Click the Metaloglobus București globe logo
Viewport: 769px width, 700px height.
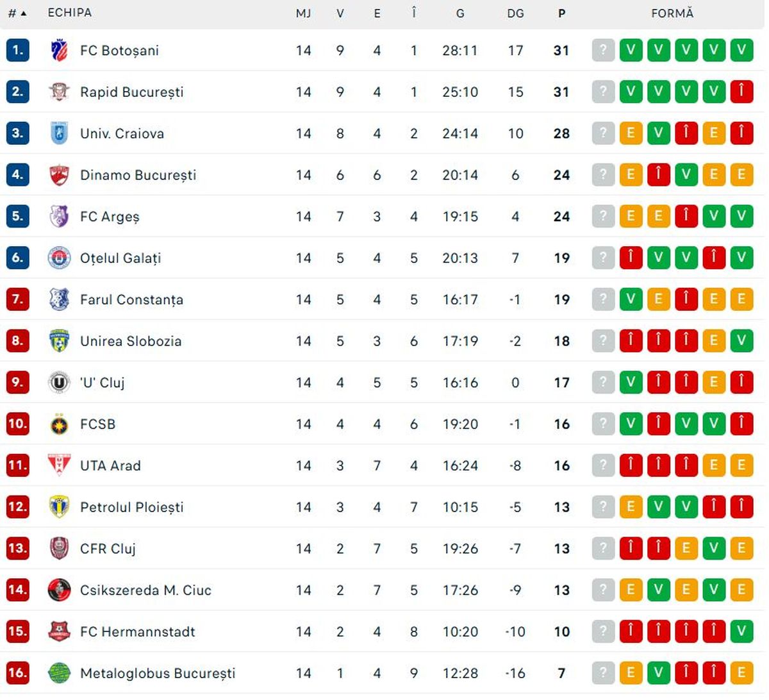59,673
